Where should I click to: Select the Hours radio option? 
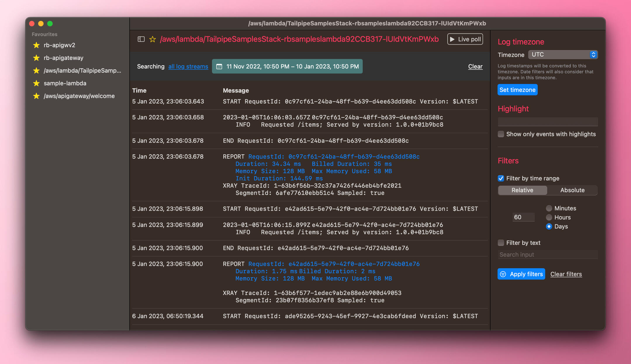pos(549,217)
